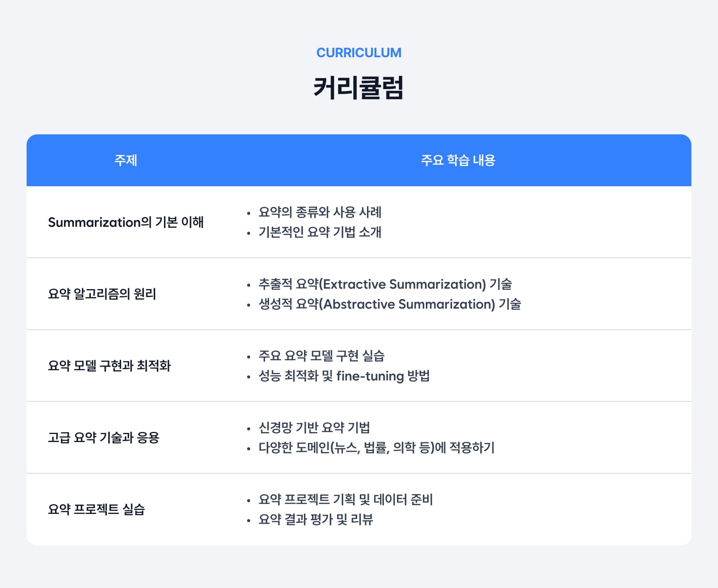Screen dimensions: 718x588
Task: Click the 고급 요약 기술과 응용 topic
Action: click(103, 437)
